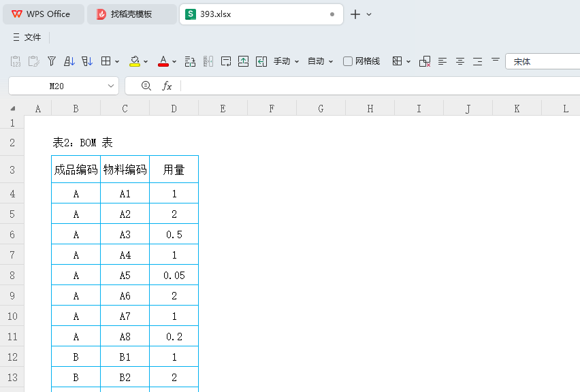580x392 pixels.
Task: Expand freeze panes dropdown arrow
Action: click(x=408, y=62)
